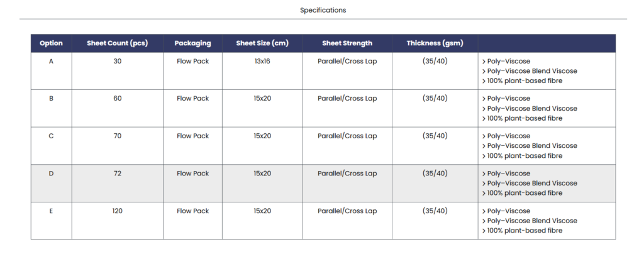Click the Packaging column header
Image resolution: width=644 pixels, height=271 pixels.
coord(192,43)
